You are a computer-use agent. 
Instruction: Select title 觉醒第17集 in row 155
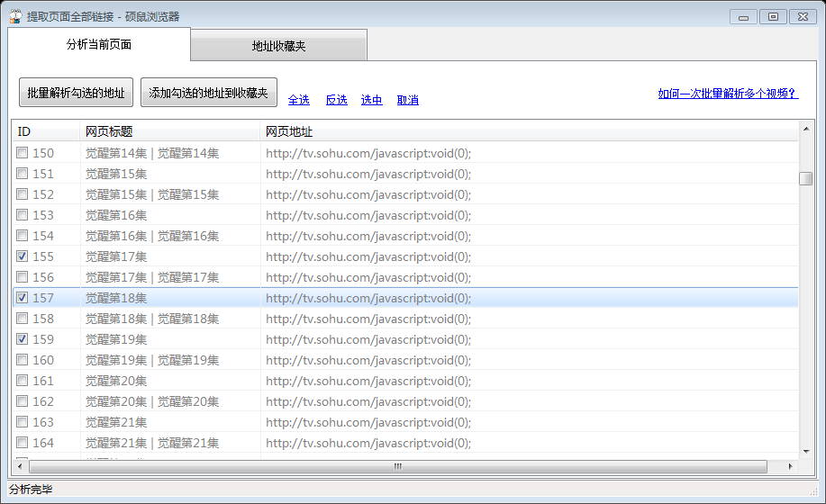click(x=116, y=256)
